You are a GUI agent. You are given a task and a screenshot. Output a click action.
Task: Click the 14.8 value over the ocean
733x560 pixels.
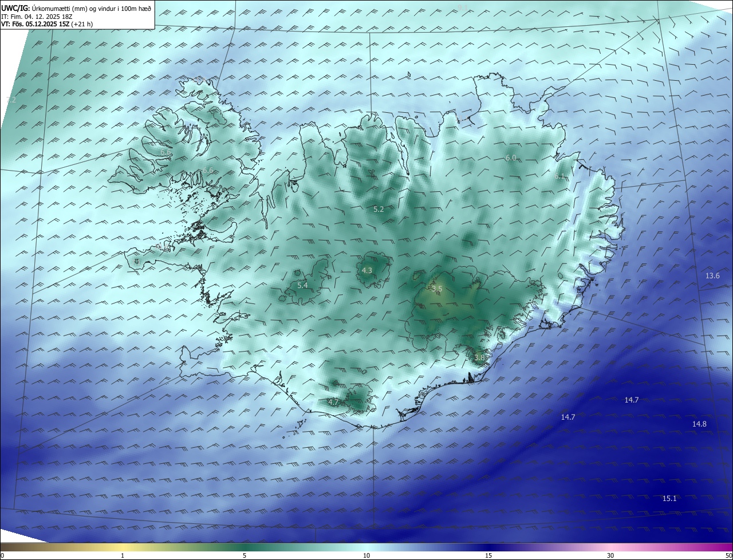699,424
